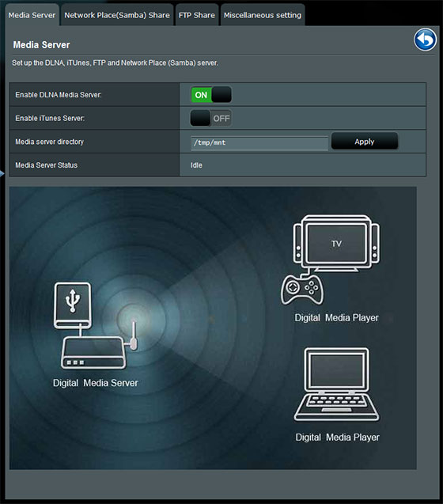This screenshot has width=443, height=504.
Task: Click the TV icon
Action: coord(336,244)
